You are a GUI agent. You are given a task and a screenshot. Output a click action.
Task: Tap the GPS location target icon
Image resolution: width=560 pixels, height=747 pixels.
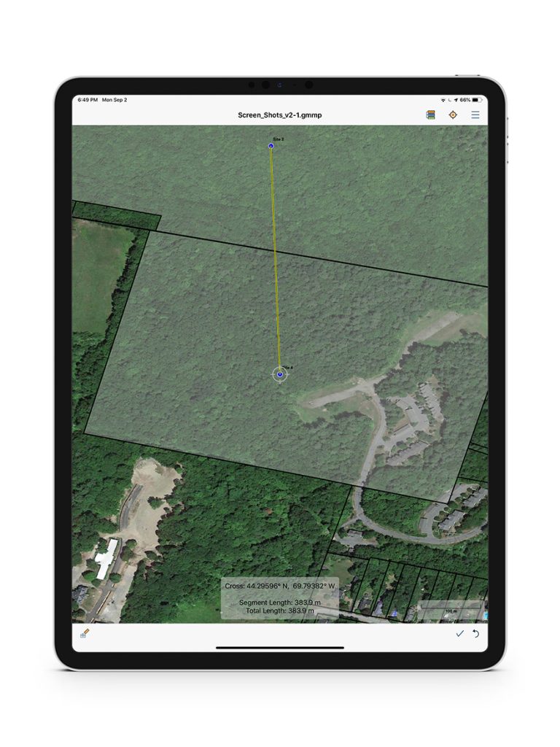pos(453,115)
